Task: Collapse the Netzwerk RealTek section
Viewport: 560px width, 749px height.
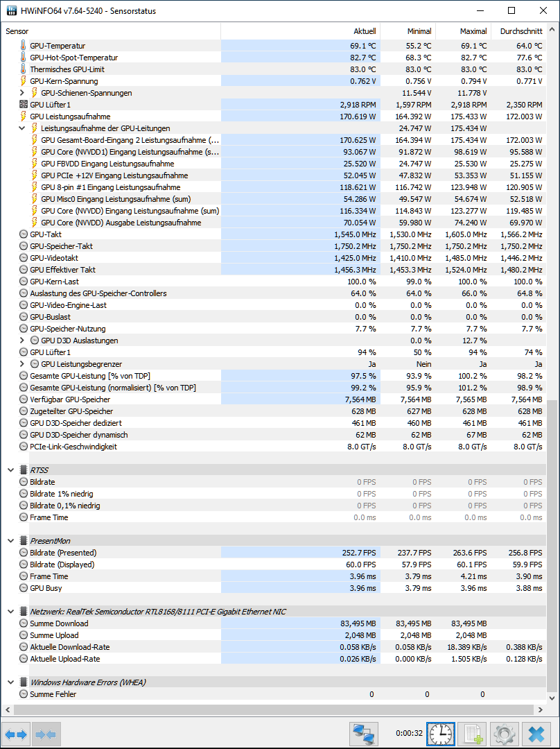Action: [x=10, y=612]
